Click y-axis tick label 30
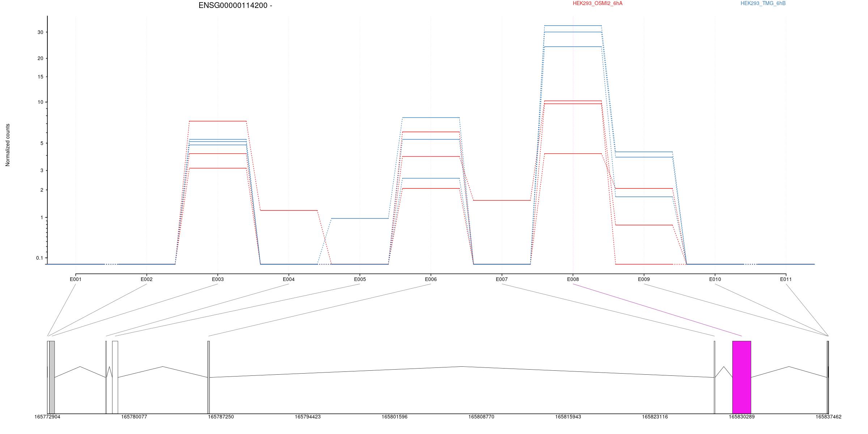868x434 pixels. coord(40,32)
